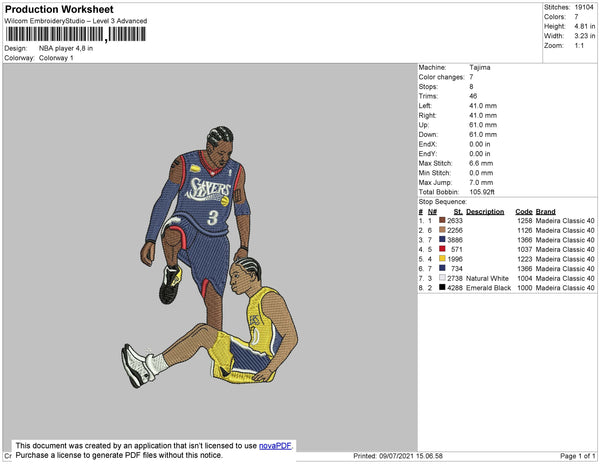Click the 'Color changes:' label

pyautogui.click(x=441, y=77)
